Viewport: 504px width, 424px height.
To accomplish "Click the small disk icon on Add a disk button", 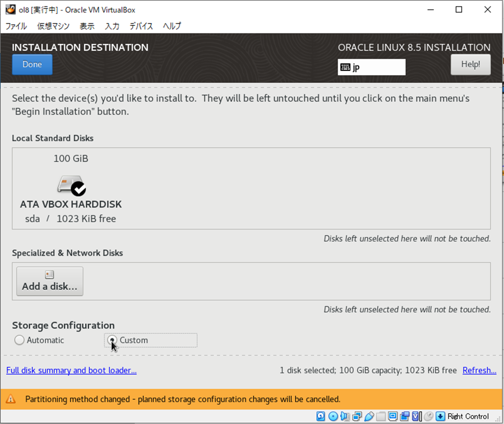I will 49,275.
